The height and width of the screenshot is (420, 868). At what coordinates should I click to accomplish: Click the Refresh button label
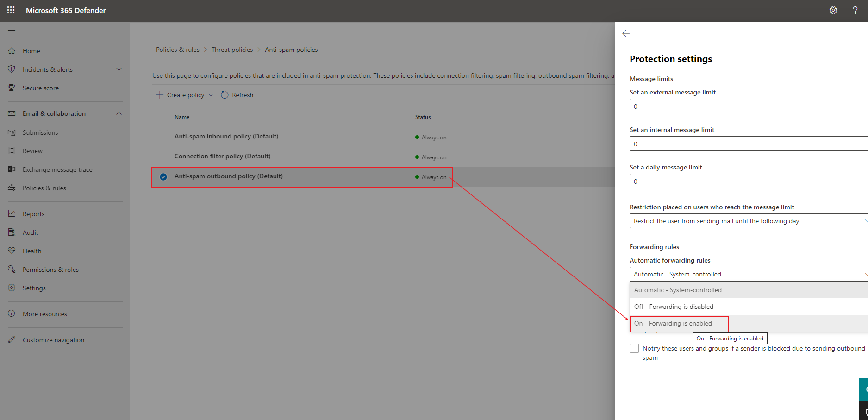[x=243, y=95]
